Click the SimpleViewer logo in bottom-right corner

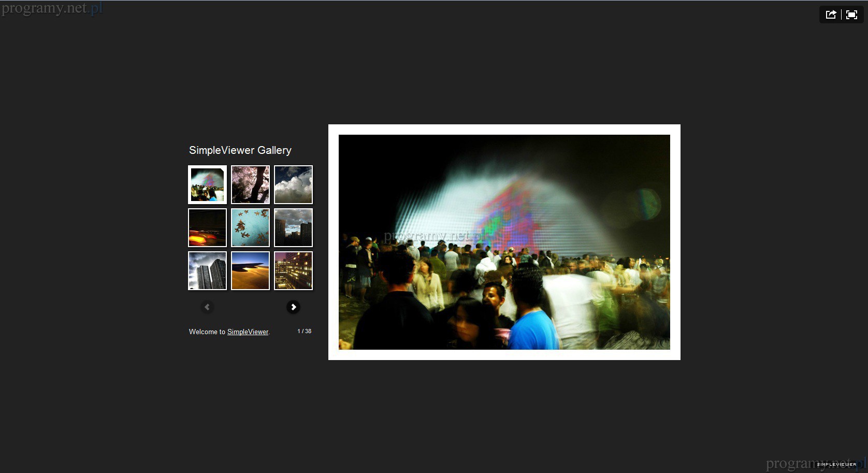pyautogui.click(x=836, y=464)
